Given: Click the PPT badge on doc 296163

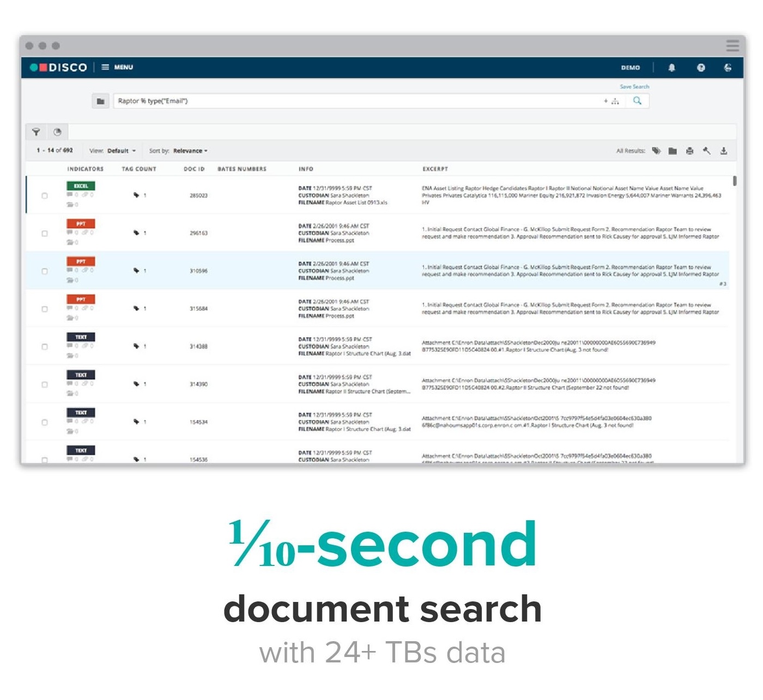Looking at the screenshot, I should click(81, 223).
